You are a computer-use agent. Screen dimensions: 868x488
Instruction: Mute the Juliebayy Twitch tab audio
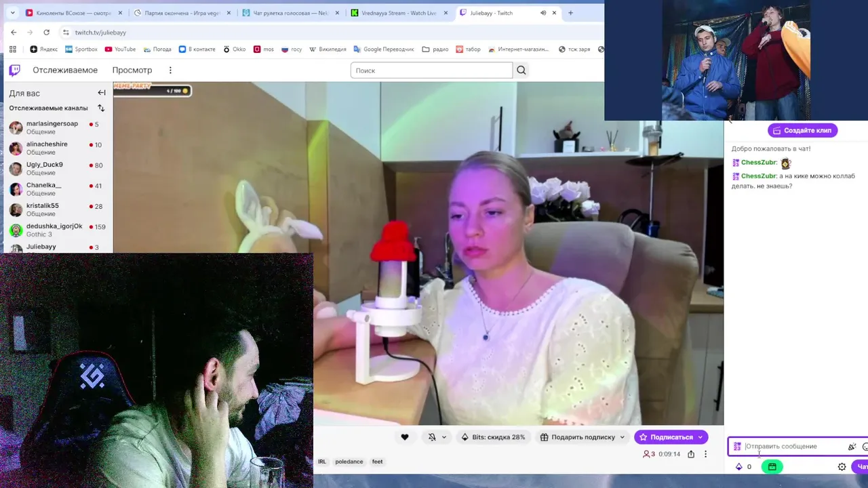coord(543,13)
